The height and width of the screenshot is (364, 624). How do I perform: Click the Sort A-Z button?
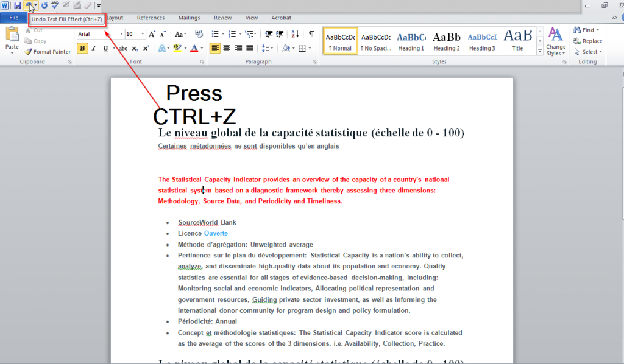[x=295, y=34]
